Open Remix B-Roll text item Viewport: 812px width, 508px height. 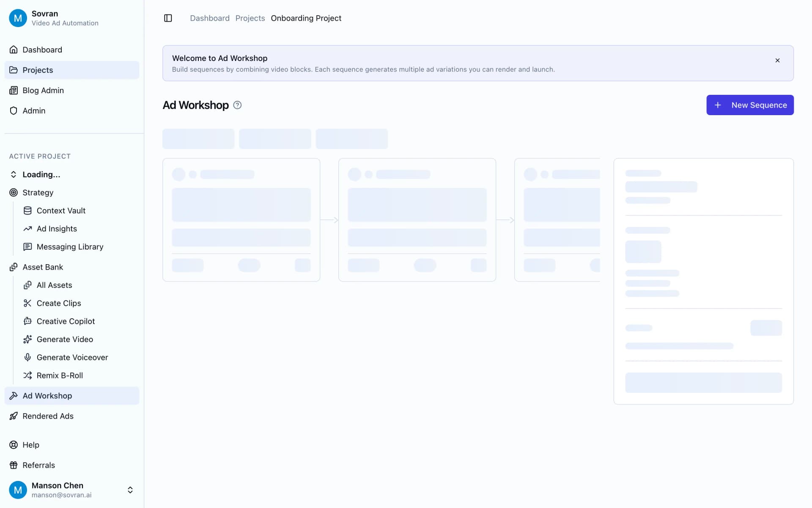click(x=60, y=375)
